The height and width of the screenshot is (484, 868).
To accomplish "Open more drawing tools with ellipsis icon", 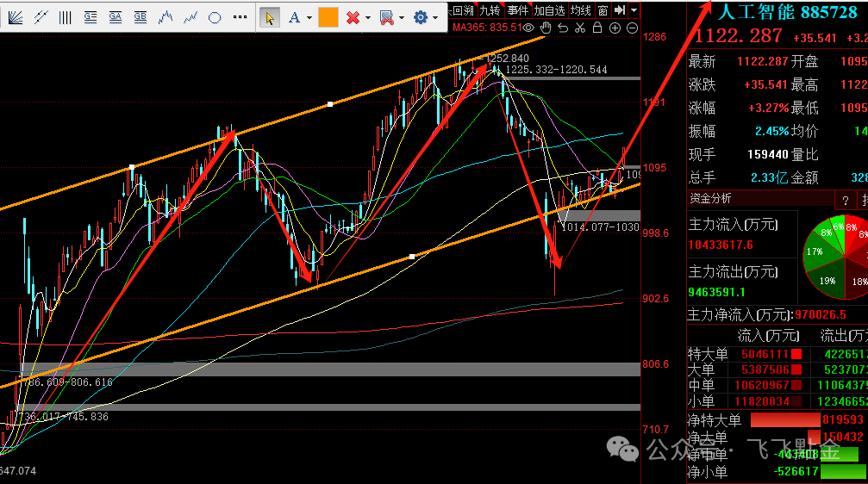I will click(x=240, y=17).
